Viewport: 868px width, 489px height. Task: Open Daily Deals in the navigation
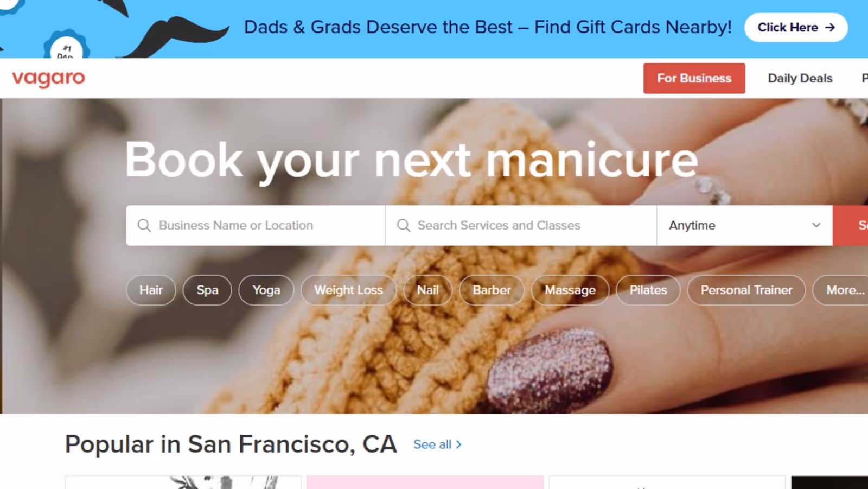(800, 78)
